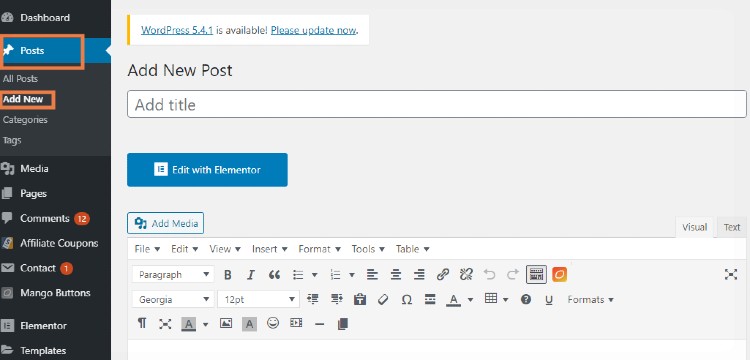Open the Paragraph format dropdown
This screenshot has width=750, height=360.
[x=173, y=274]
